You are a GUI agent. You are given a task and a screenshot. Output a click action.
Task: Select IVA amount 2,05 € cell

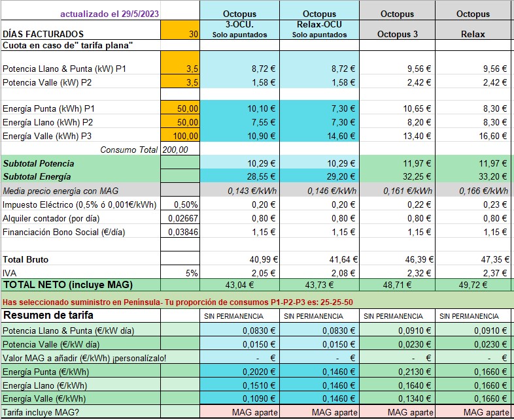239,272
